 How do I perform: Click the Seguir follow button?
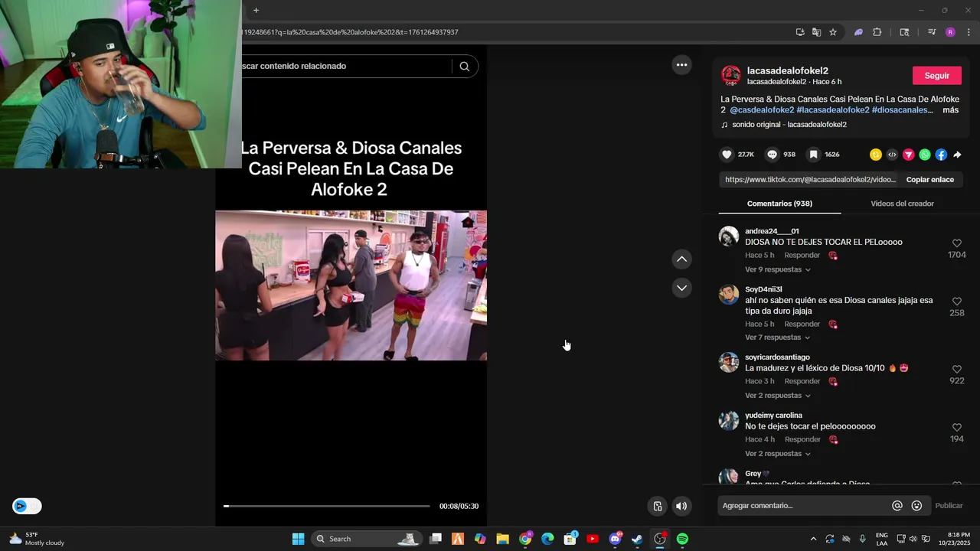(x=936, y=76)
